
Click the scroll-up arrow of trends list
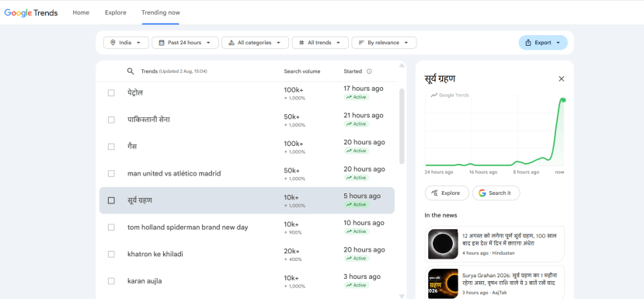point(402,65)
